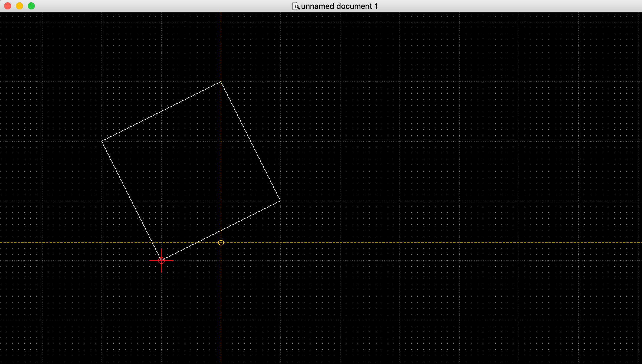Click where horizontal crosshair crosses square's lower-left edge
The height and width of the screenshot is (364, 642).
point(153,243)
